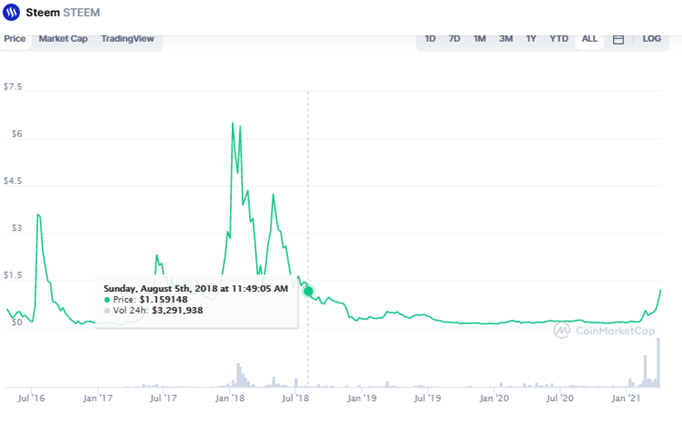682x424 pixels.
Task: Click the Jan '18 x-axis label
Action: tap(230, 398)
